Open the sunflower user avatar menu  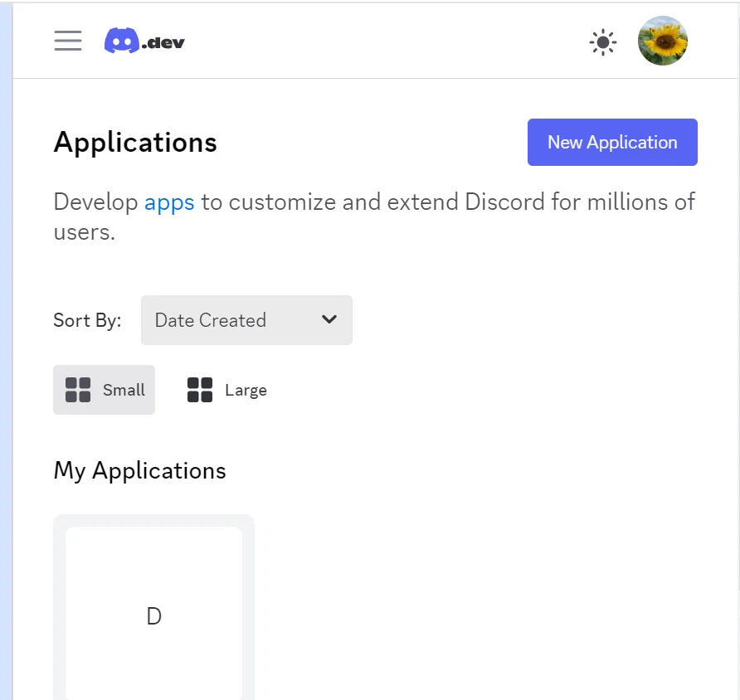pos(662,41)
